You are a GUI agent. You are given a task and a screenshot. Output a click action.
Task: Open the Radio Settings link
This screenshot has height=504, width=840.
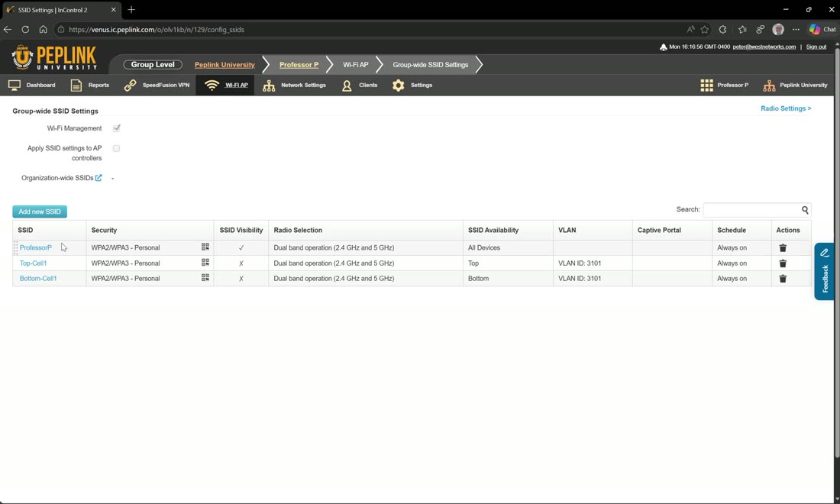(x=786, y=108)
